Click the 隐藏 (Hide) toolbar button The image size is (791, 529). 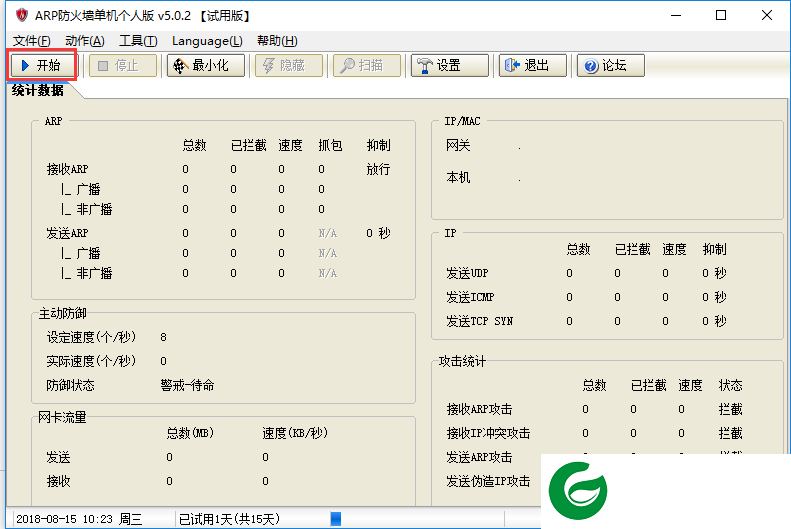click(289, 66)
